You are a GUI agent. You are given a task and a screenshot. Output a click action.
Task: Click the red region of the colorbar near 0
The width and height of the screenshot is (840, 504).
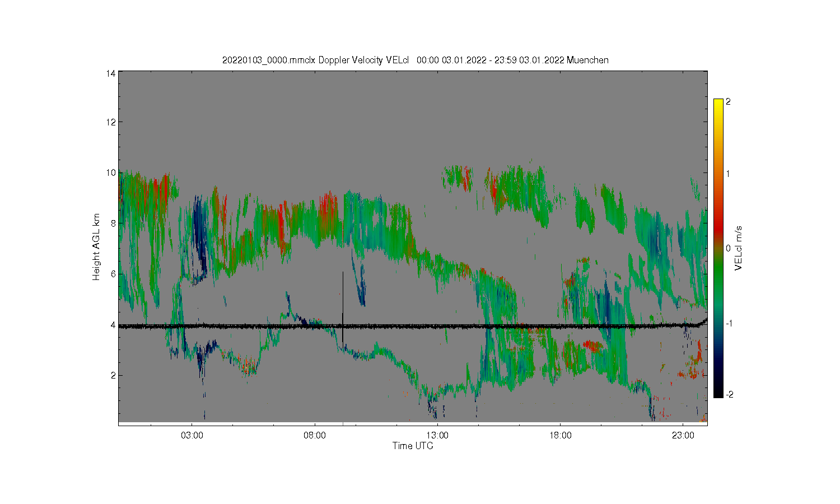point(718,230)
